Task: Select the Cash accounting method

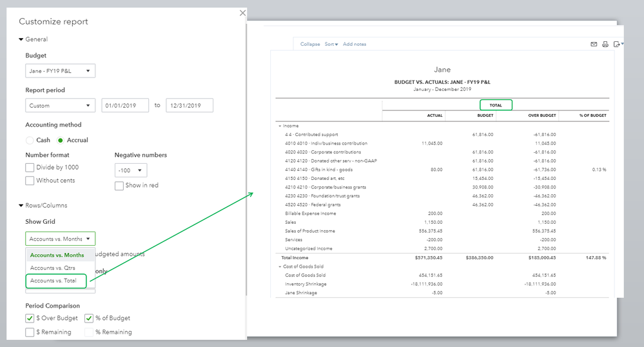Action: (30, 140)
